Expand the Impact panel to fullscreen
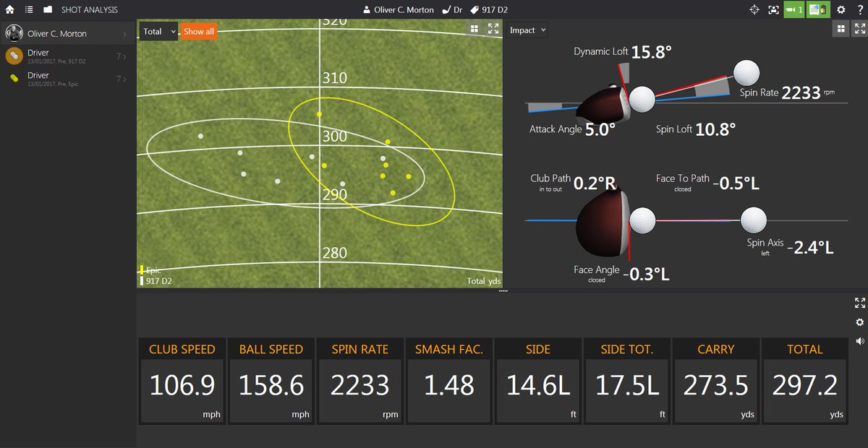Image resolution: width=868 pixels, height=448 pixels. pos(860,29)
